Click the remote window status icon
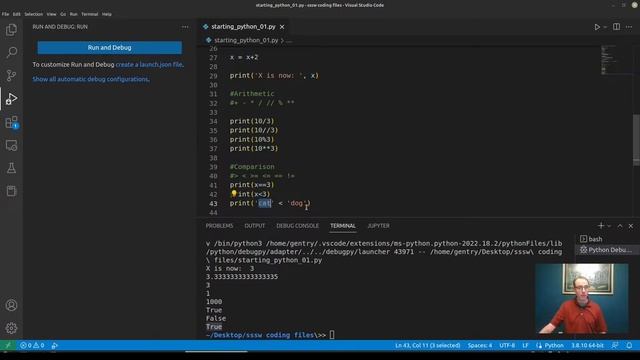This screenshot has height=360, width=640. (x=8, y=345)
